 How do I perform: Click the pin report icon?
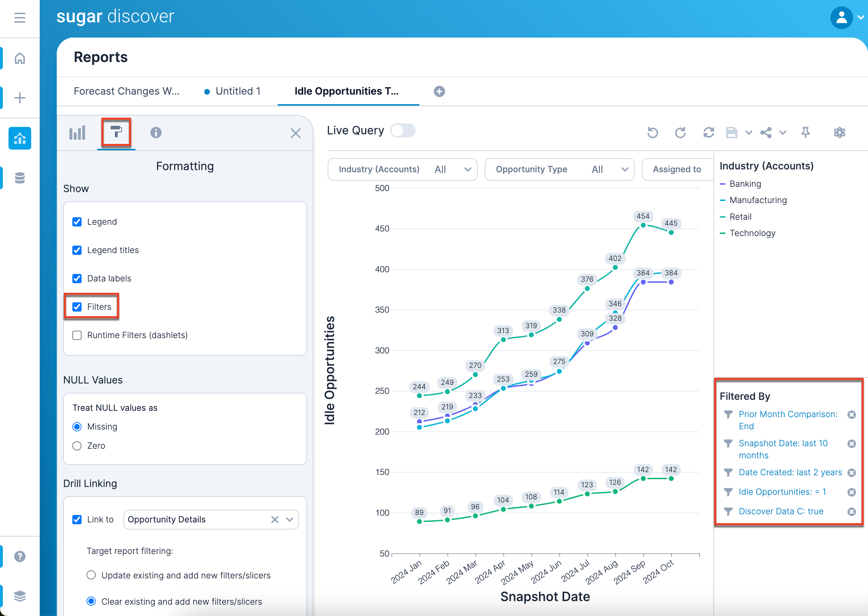pyautogui.click(x=805, y=132)
